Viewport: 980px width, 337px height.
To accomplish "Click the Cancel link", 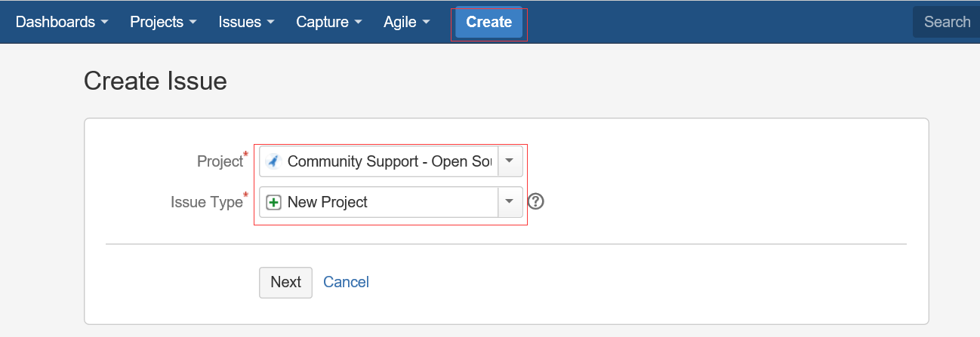I will [346, 282].
